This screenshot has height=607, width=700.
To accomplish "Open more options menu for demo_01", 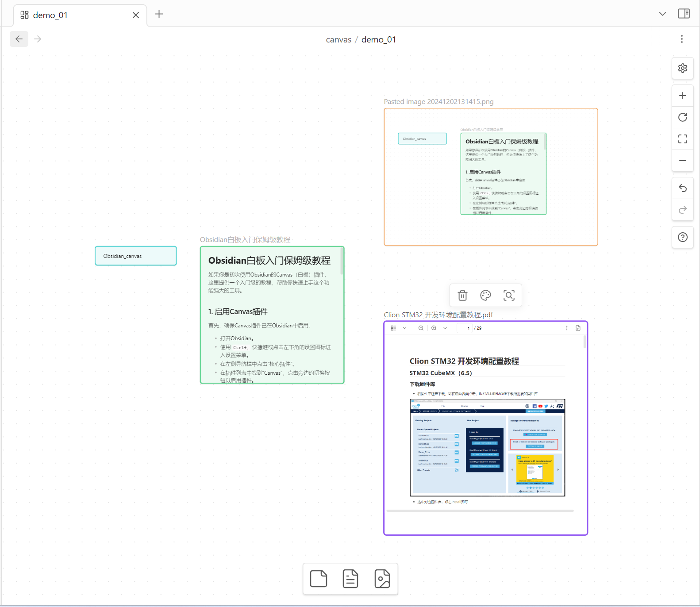I will [682, 39].
